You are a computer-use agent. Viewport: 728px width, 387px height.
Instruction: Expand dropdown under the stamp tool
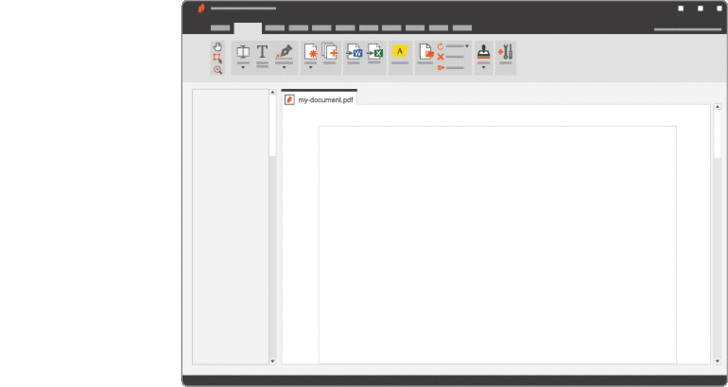[483, 68]
